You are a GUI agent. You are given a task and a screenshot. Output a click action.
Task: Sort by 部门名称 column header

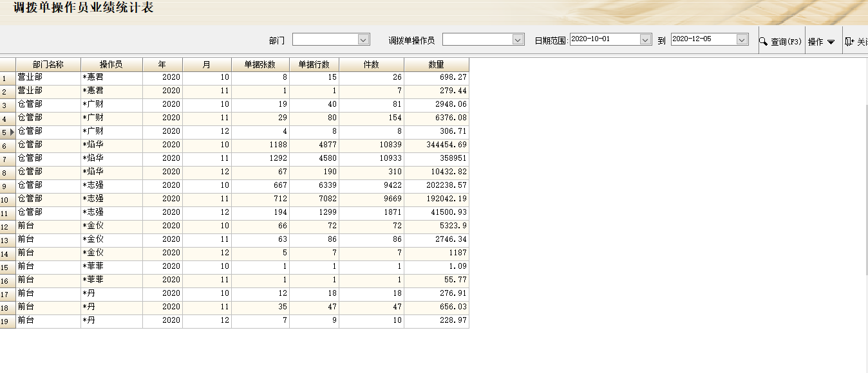[x=48, y=65]
